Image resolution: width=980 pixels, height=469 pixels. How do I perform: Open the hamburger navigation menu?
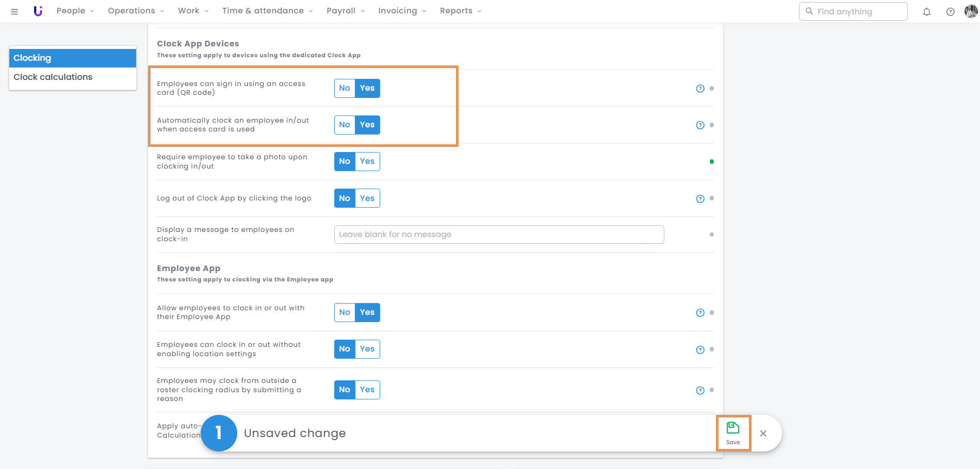click(14, 11)
